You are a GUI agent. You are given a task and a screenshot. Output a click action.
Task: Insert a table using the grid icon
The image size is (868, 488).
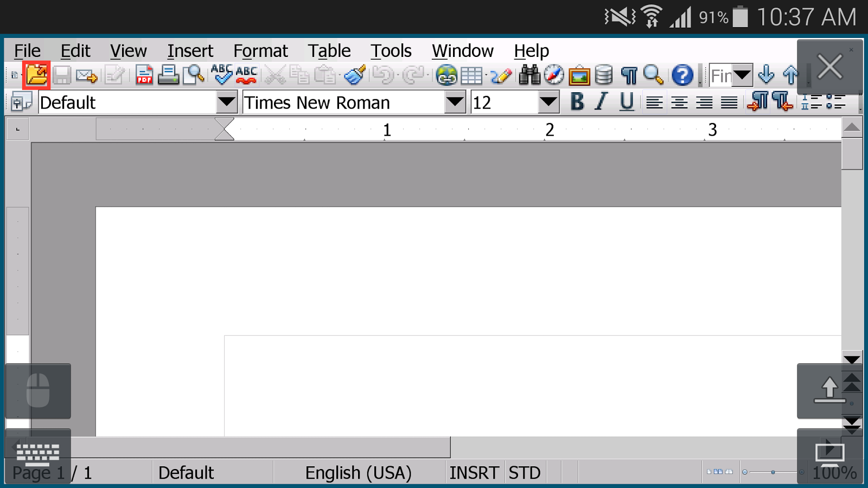(471, 75)
